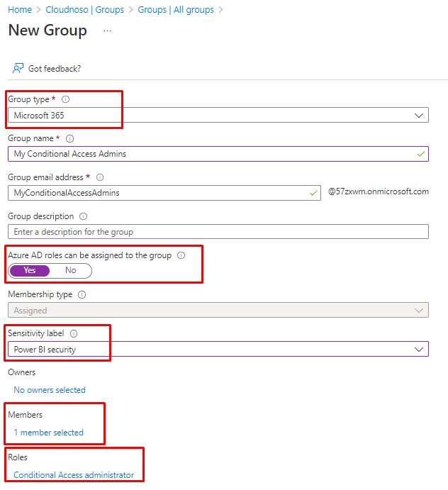Image resolution: width=448 pixels, height=490 pixels.
Task: Click into the Group description field
Action: point(218,232)
